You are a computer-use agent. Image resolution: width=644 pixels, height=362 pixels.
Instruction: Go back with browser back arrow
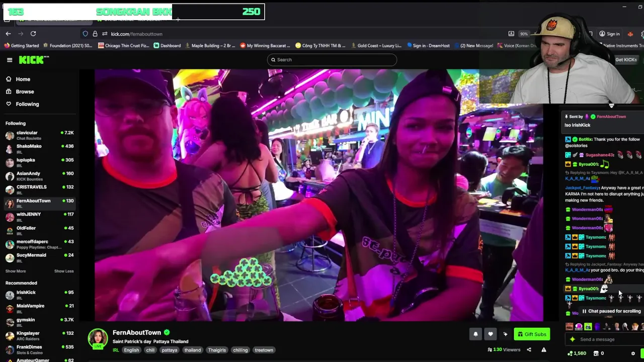point(8,34)
